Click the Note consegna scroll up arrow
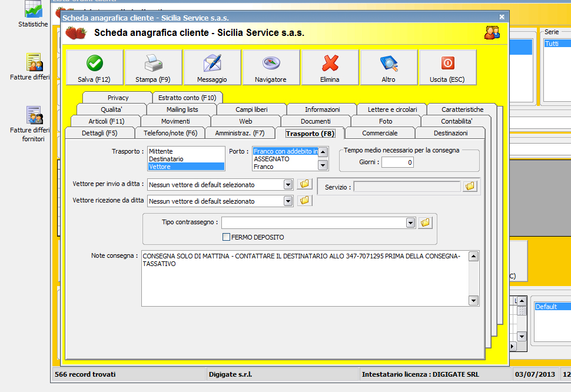 pyautogui.click(x=473, y=257)
